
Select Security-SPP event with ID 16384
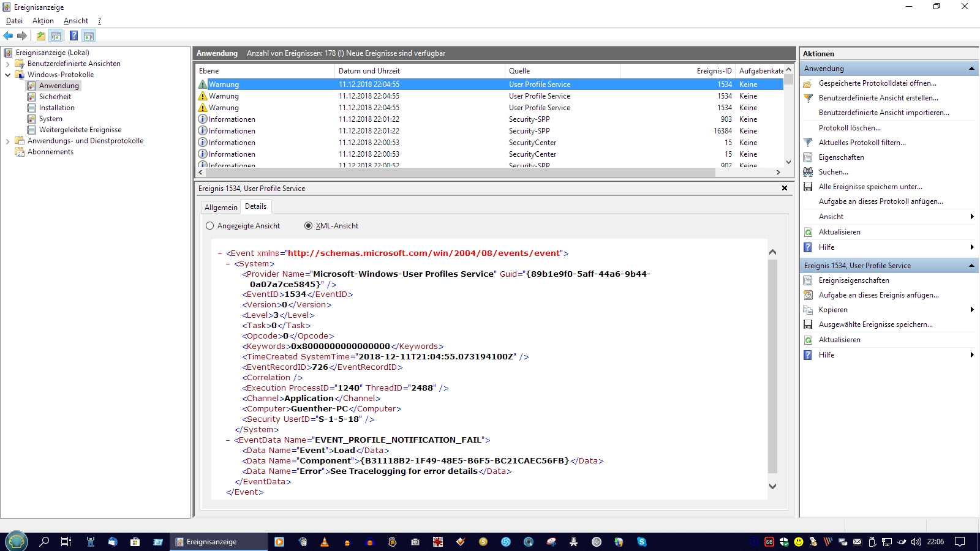(489, 131)
